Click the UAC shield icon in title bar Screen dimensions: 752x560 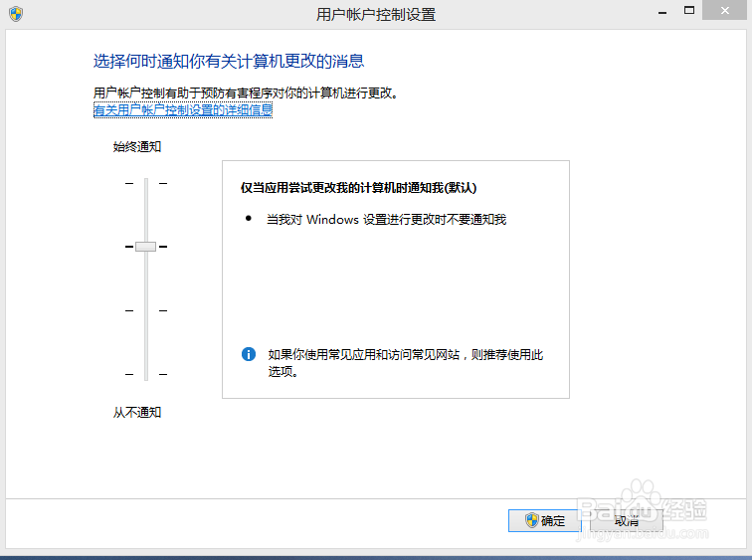pos(16,13)
